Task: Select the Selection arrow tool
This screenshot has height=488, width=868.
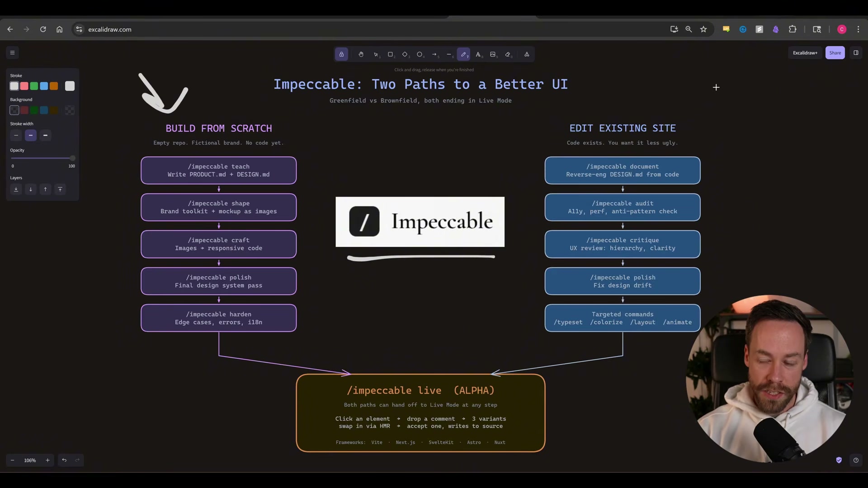Action: pyautogui.click(x=376, y=54)
